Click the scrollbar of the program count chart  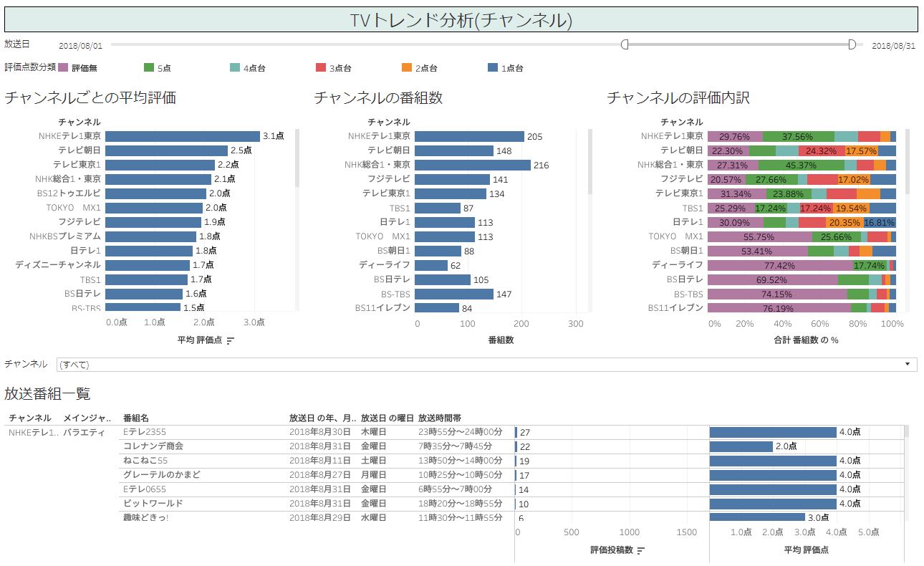(x=590, y=161)
